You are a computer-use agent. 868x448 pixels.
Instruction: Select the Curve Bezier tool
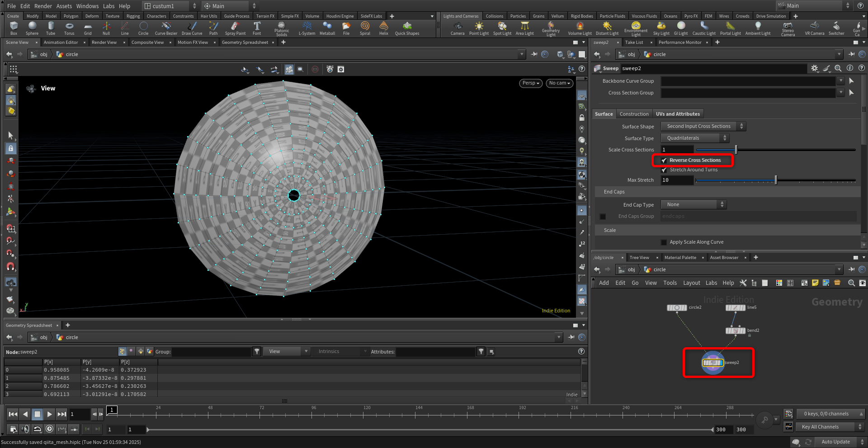click(166, 28)
